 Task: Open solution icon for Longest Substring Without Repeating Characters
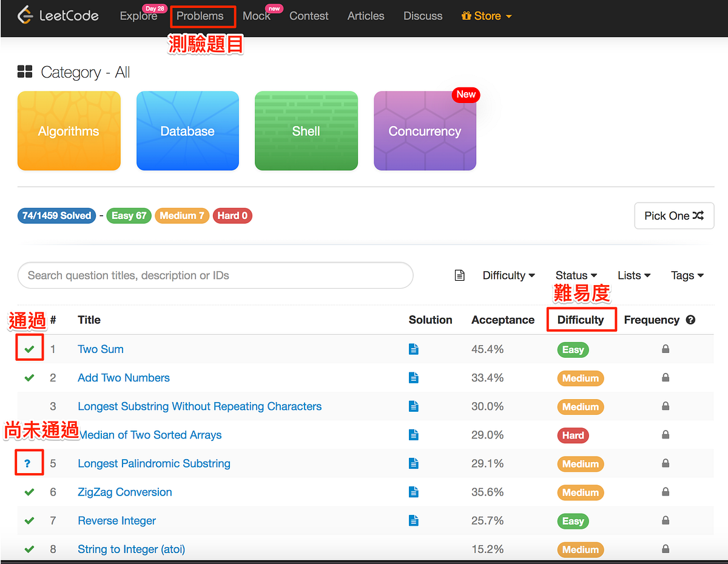414,406
